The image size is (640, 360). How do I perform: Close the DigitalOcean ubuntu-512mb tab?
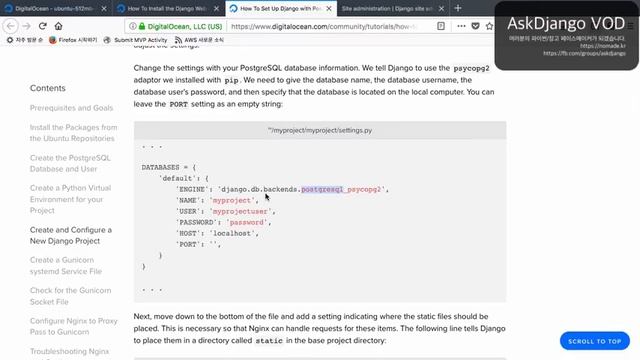104,8
